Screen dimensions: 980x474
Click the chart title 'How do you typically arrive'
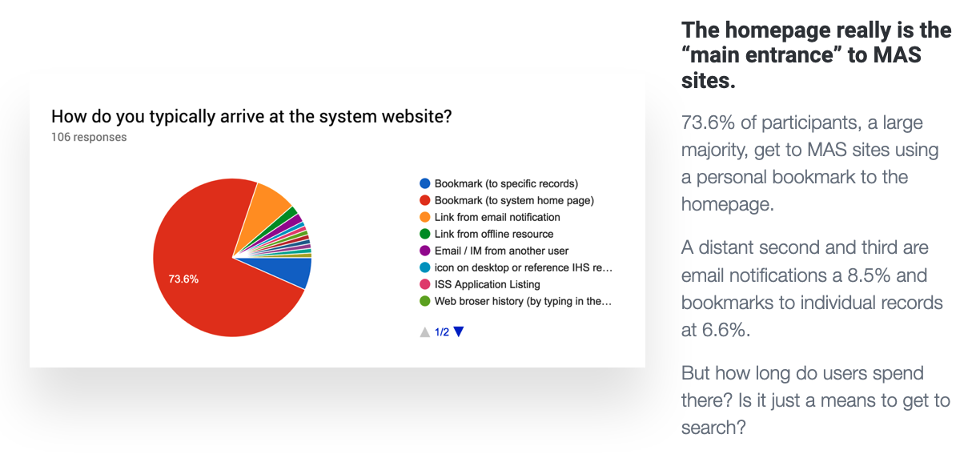[x=251, y=117]
